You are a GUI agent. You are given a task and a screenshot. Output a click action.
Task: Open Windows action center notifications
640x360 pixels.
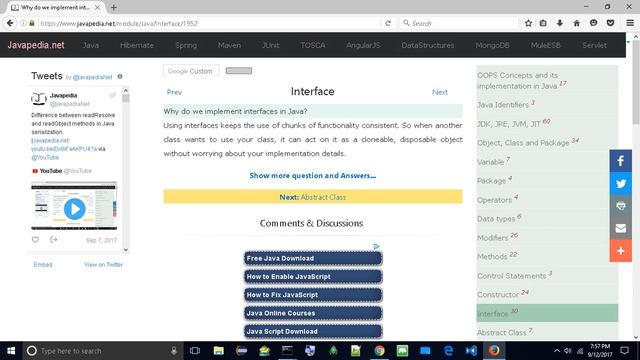pos(624,351)
